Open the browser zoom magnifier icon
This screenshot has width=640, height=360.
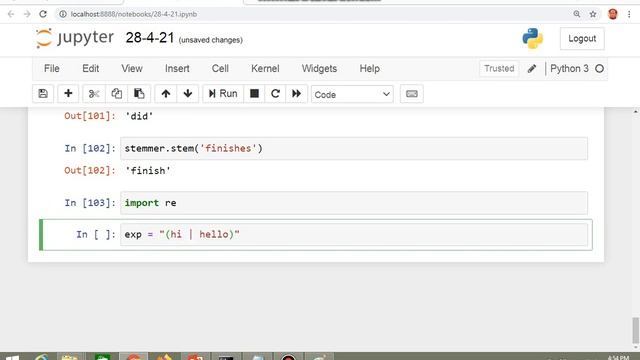coord(577,14)
